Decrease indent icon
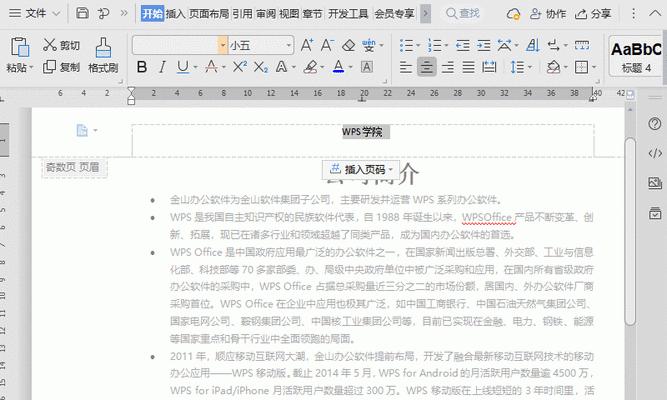The image size is (667, 400). [463, 45]
